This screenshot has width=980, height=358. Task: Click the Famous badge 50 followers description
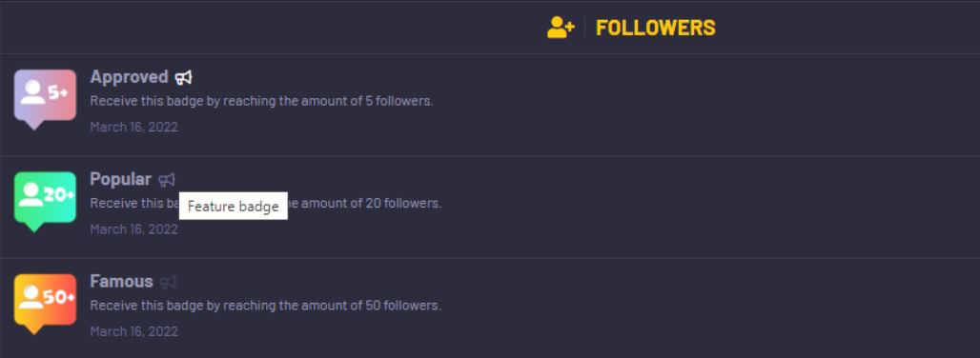coord(266,306)
